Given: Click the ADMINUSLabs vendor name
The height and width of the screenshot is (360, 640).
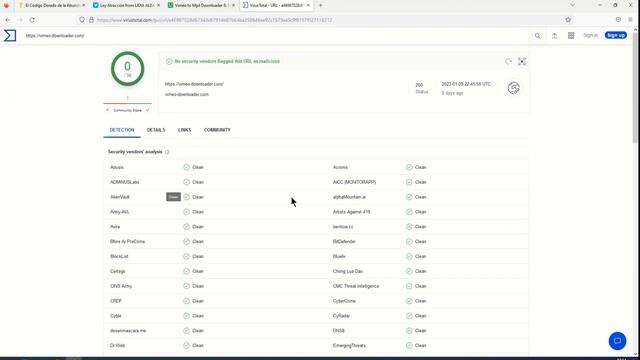Looking at the screenshot, I should (124, 182).
